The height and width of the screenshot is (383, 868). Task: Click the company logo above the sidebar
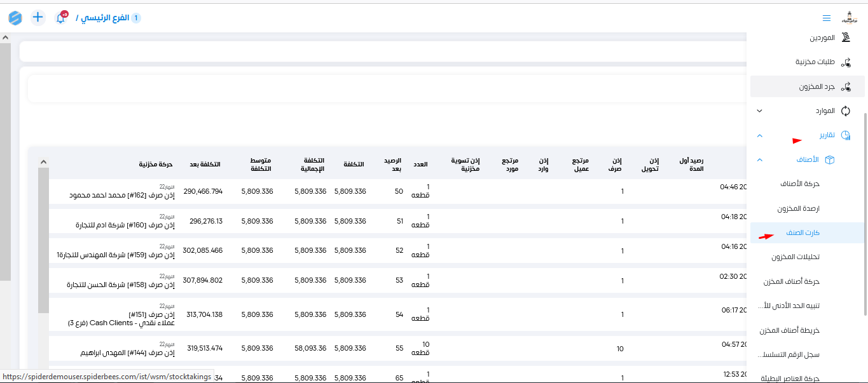point(850,17)
